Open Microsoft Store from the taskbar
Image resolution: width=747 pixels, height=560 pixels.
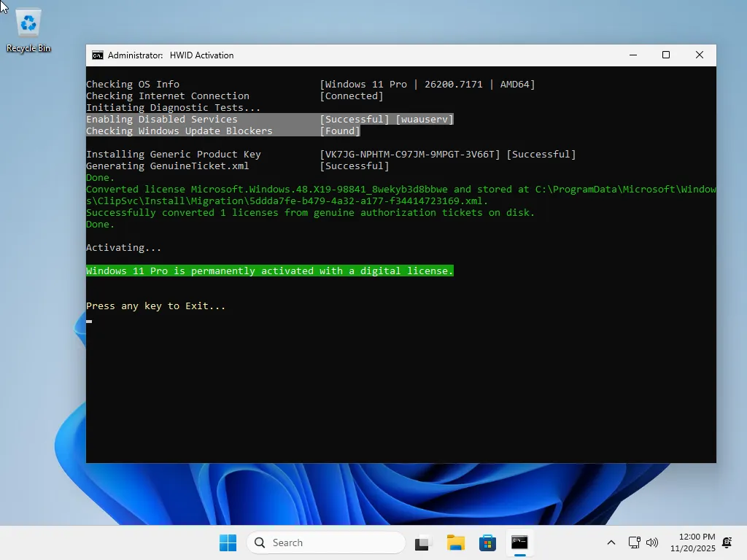click(487, 542)
